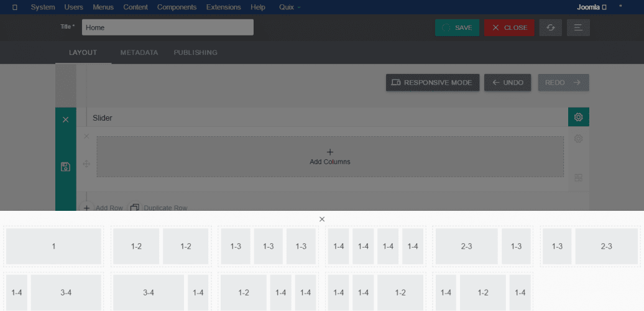This screenshot has width=644, height=311.
Task: Close the column layout picker panel
Action: [x=322, y=219]
